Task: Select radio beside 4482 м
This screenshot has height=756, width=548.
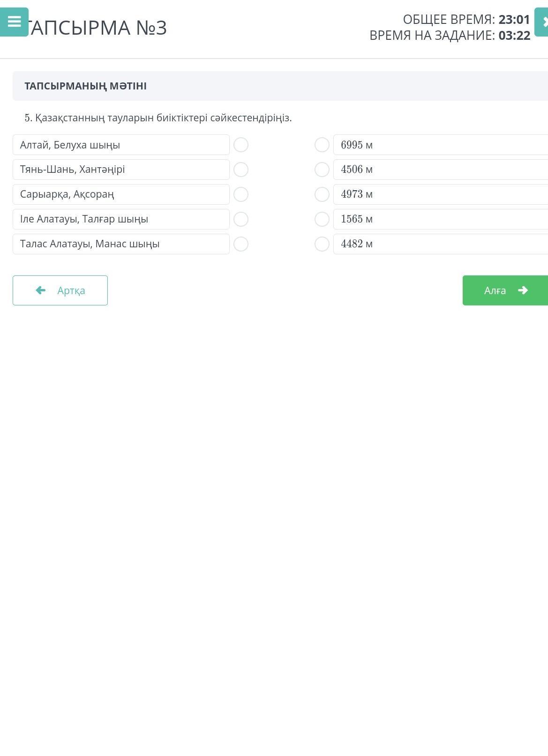Action: (322, 244)
